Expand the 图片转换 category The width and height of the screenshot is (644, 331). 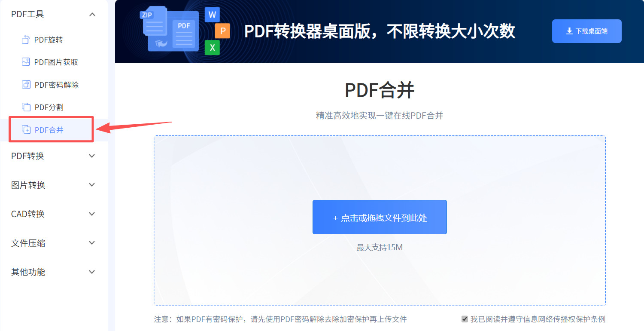coord(52,185)
